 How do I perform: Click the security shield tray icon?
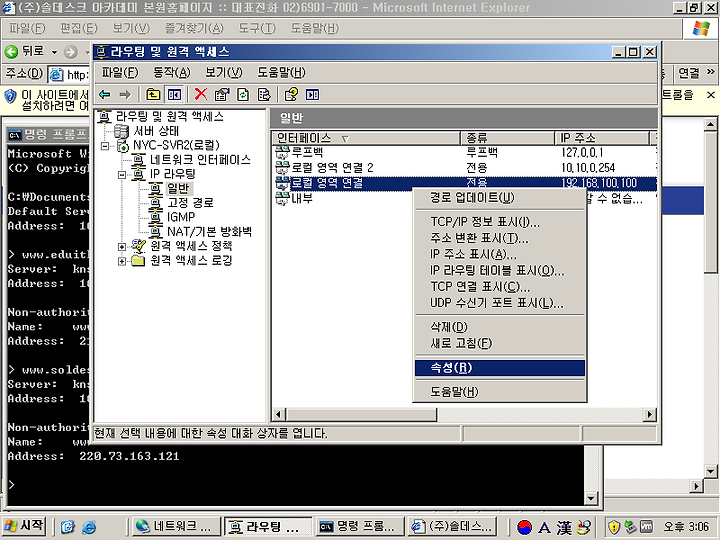(x=614, y=527)
